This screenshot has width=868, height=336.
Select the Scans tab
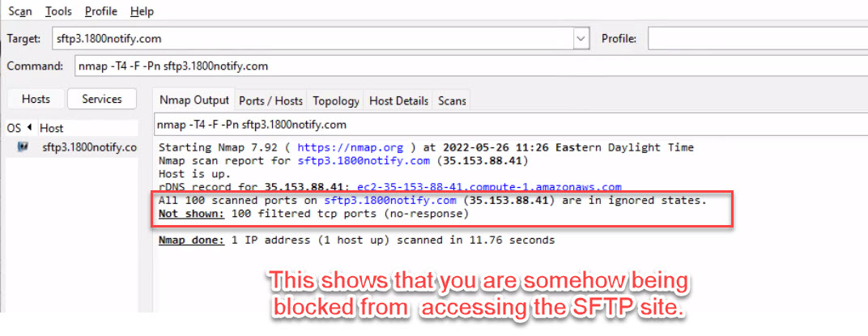pyautogui.click(x=452, y=100)
